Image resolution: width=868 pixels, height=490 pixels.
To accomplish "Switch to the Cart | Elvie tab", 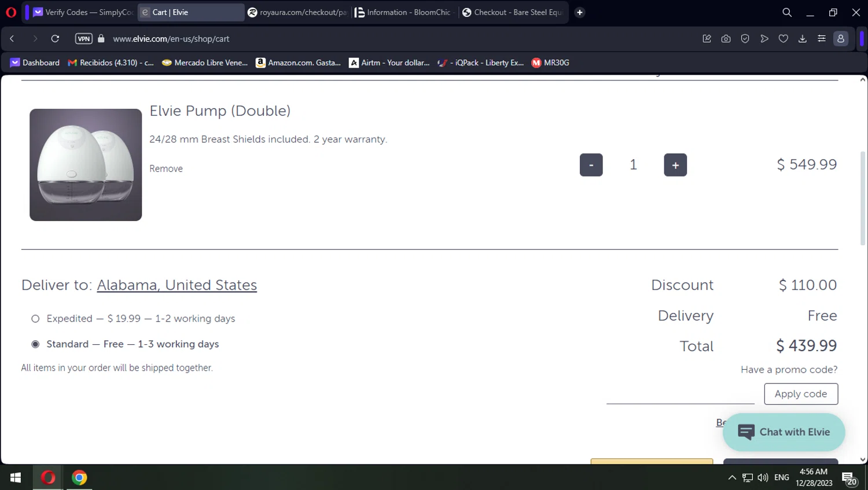I will 191,12.
